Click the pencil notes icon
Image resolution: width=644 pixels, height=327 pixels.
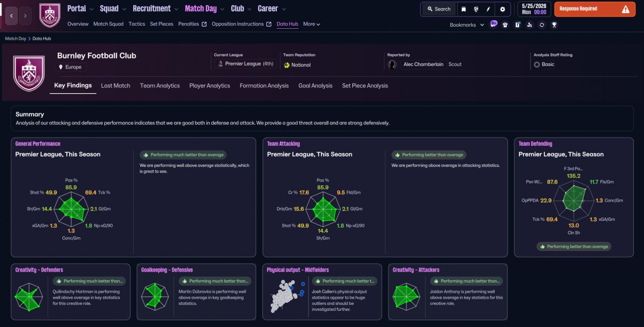coord(489,9)
